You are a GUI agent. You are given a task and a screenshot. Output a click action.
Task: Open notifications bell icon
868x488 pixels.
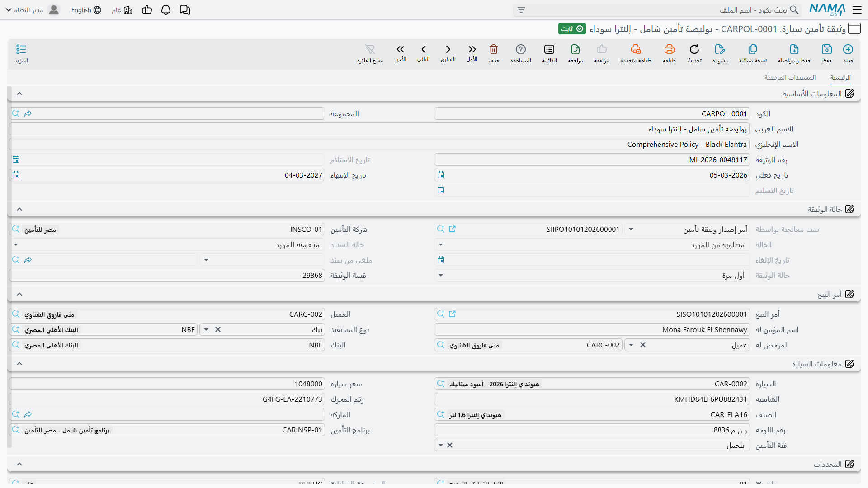click(166, 10)
